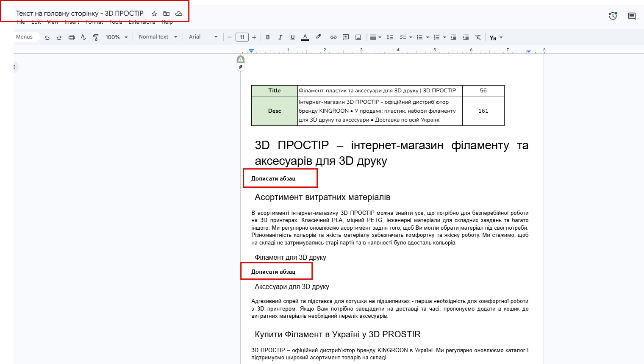Open version history clock icon
The image size is (644, 364).
(613, 16)
